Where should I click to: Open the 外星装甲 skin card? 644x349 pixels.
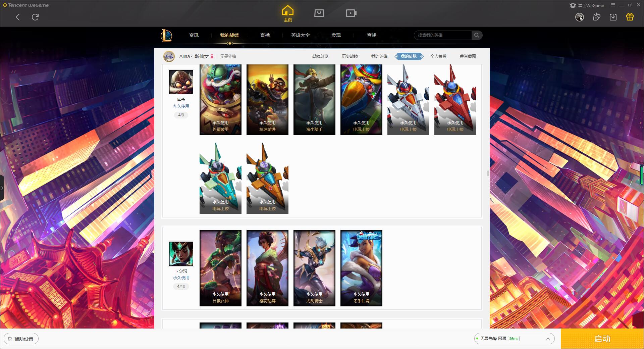[x=220, y=100]
